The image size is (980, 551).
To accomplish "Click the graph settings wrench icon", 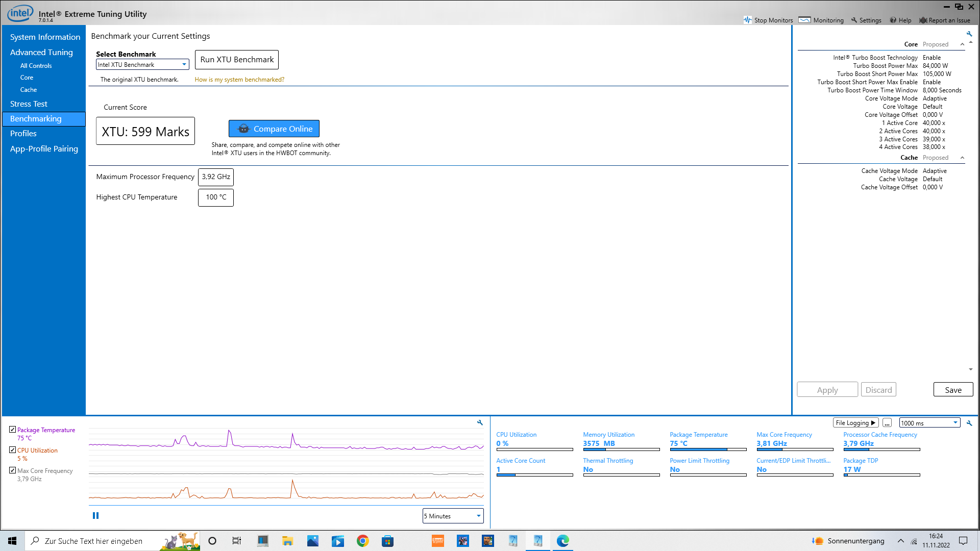I will pos(480,422).
